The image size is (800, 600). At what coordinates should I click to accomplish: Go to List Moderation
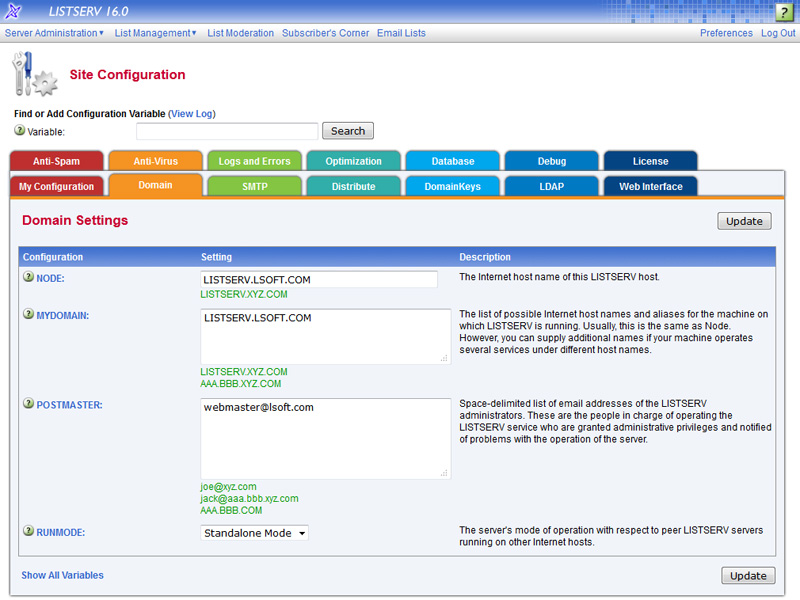(240, 33)
